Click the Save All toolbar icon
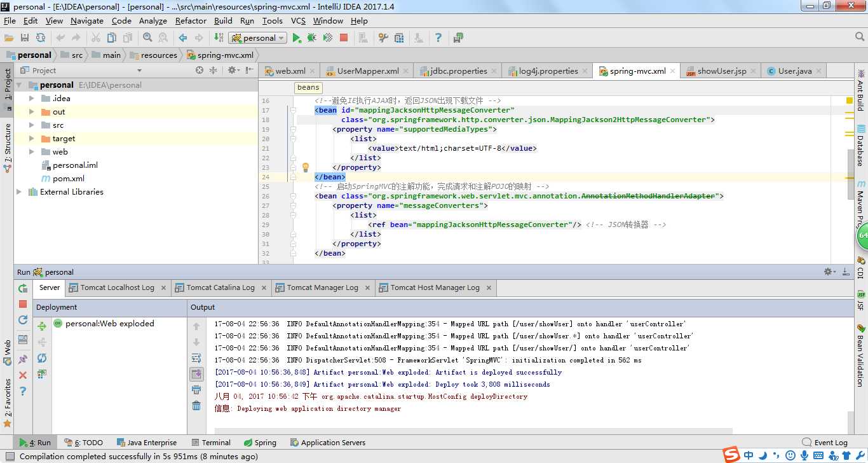This screenshot has width=868, height=463. [x=25, y=38]
